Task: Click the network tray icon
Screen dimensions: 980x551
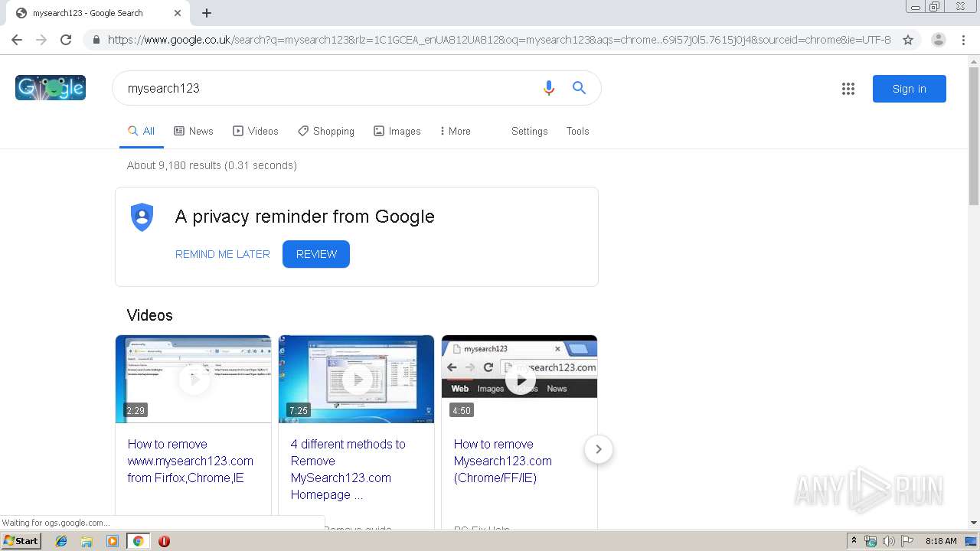Action: pyautogui.click(x=871, y=541)
